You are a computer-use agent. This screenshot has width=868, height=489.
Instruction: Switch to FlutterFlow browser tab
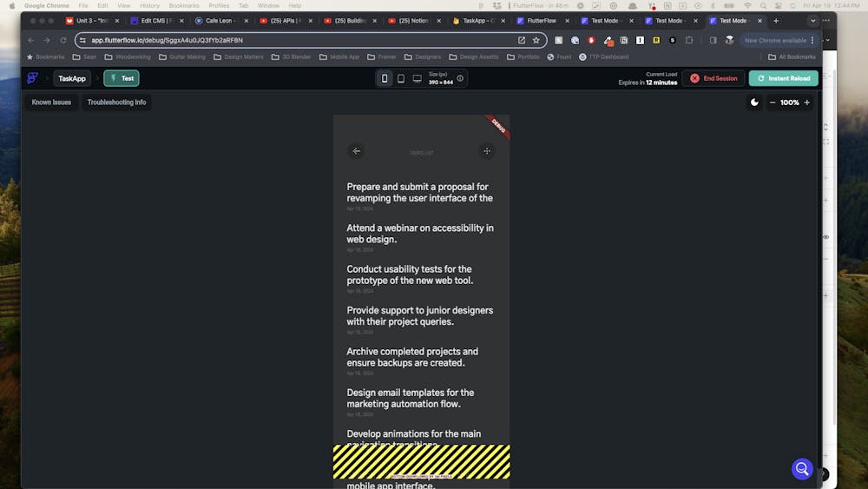point(542,21)
